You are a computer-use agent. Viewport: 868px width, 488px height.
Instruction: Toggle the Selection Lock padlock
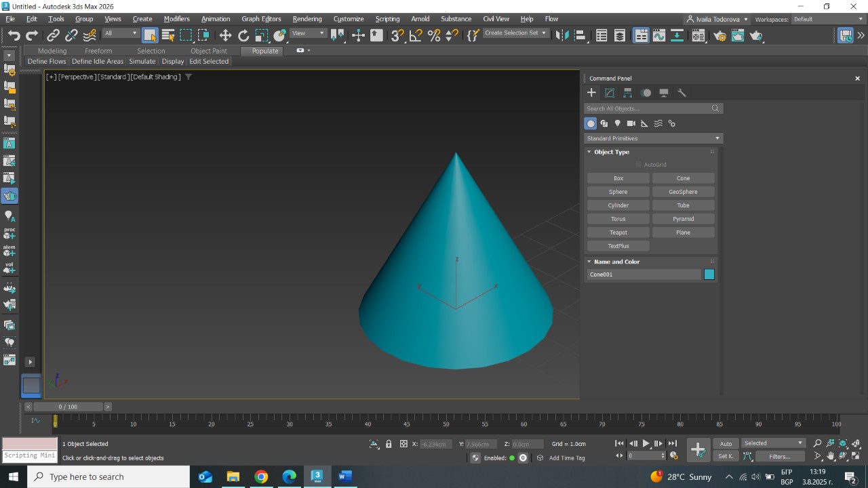[389, 444]
